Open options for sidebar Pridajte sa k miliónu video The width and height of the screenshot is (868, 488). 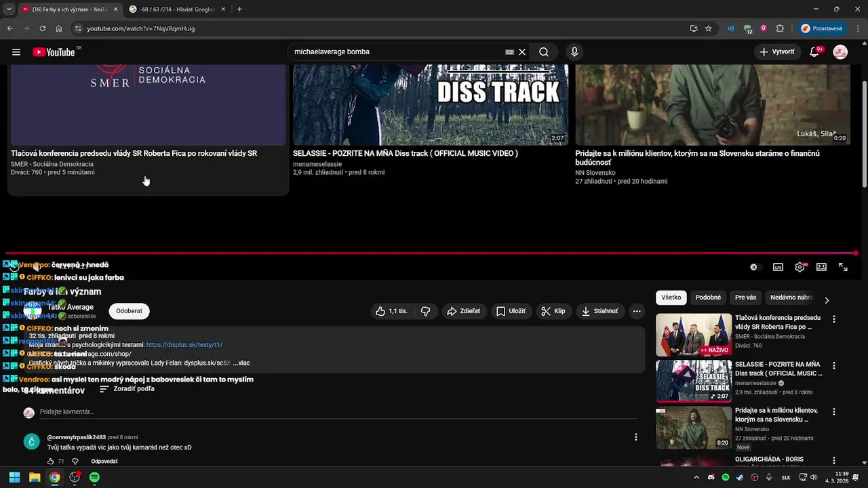pyautogui.click(x=834, y=411)
